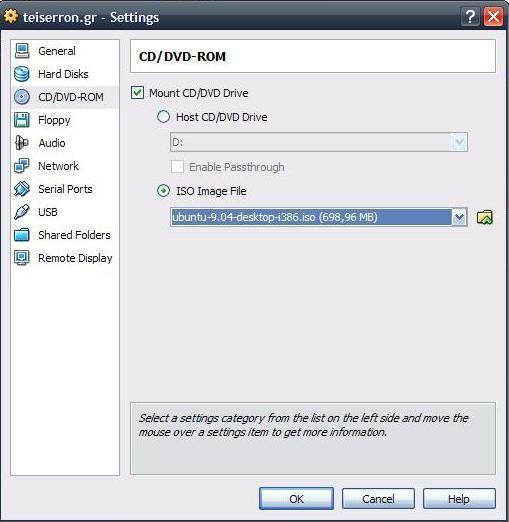Expand the ISO image file dropdown arrow
509x522 pixels.
[x=459, y=217]
